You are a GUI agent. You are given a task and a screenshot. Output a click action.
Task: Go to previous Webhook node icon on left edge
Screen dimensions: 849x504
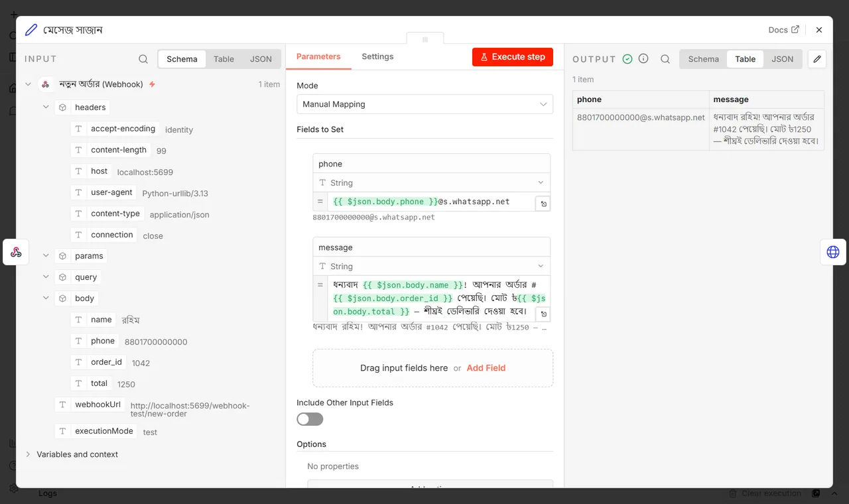click(x=16, y=252)
